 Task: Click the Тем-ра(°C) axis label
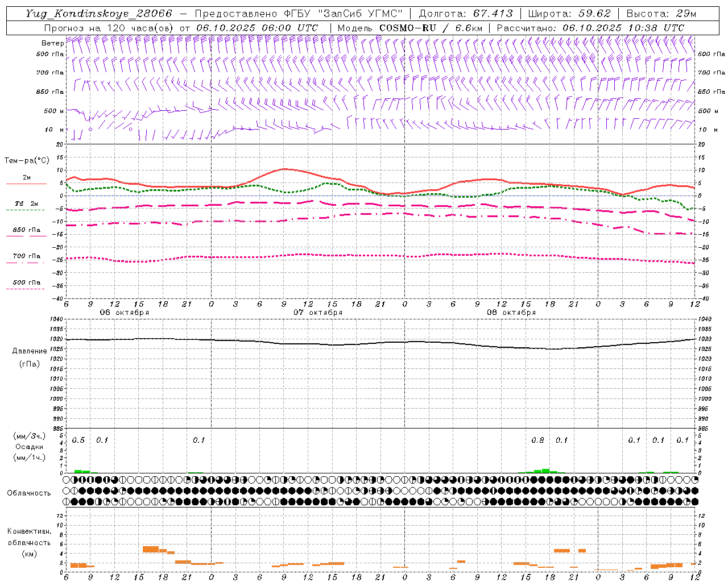[27, 161]
